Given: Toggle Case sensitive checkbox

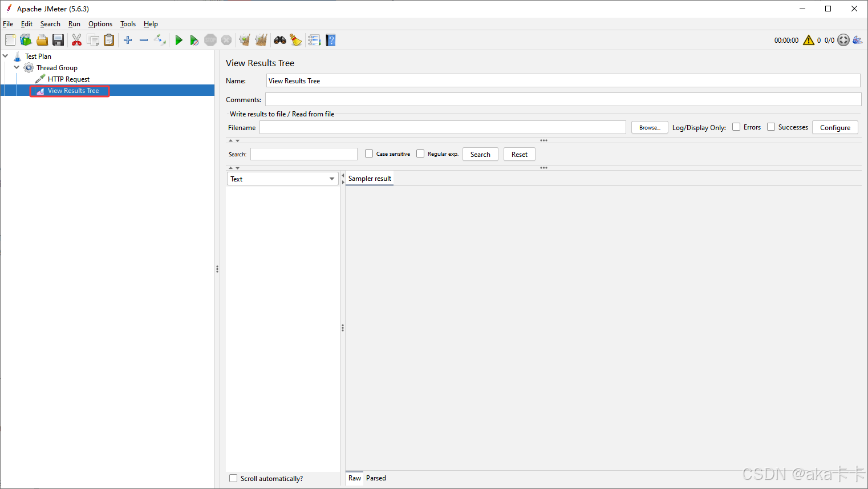Looking at the screenshot, I should coord(369,153).
